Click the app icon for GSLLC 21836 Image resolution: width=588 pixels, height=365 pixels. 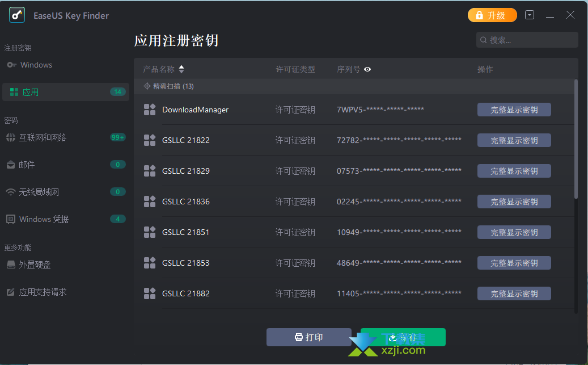coord(150,202)
